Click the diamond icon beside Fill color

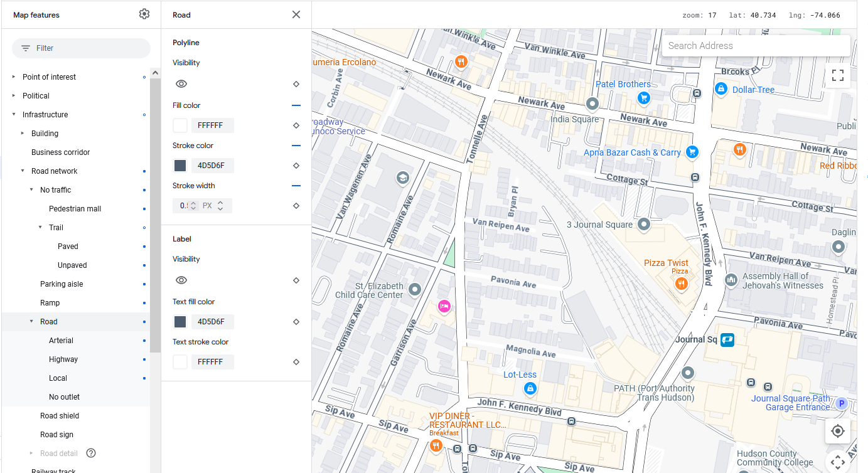point(296,125)
